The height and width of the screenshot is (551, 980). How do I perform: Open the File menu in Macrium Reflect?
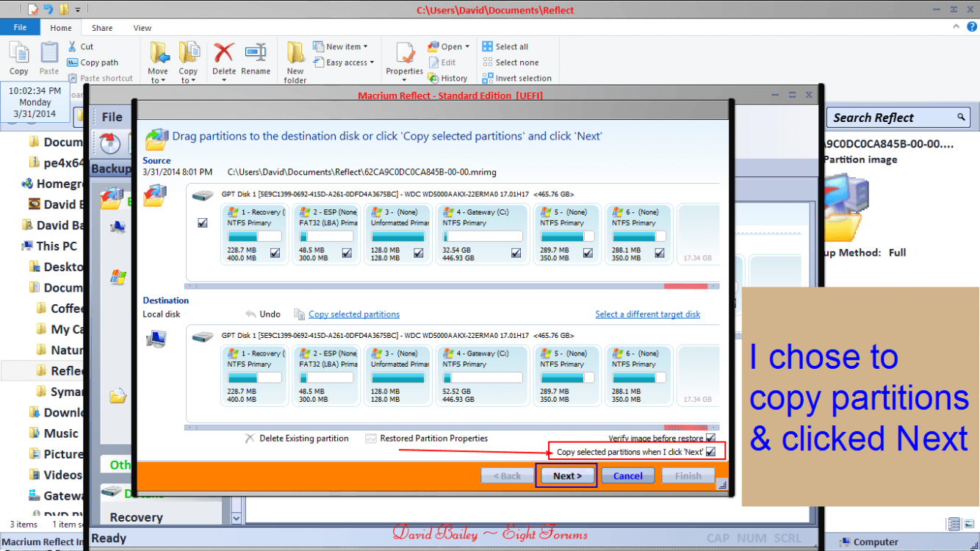112,117
